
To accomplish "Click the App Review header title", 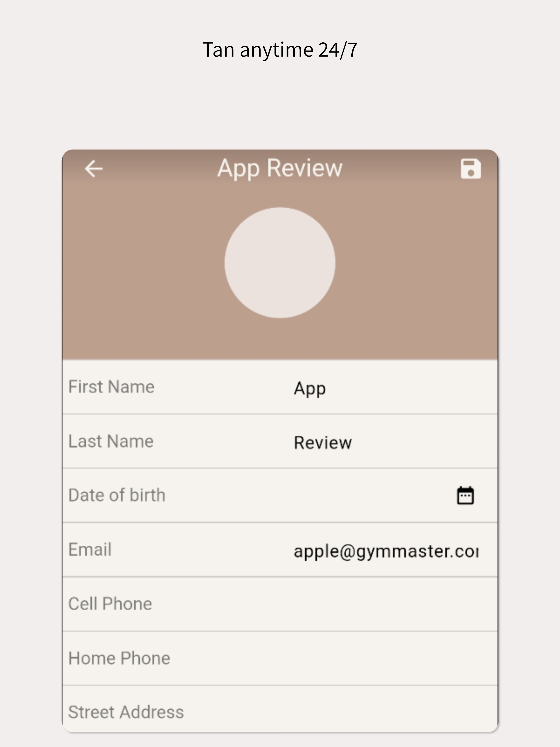I will pos(280,168).
